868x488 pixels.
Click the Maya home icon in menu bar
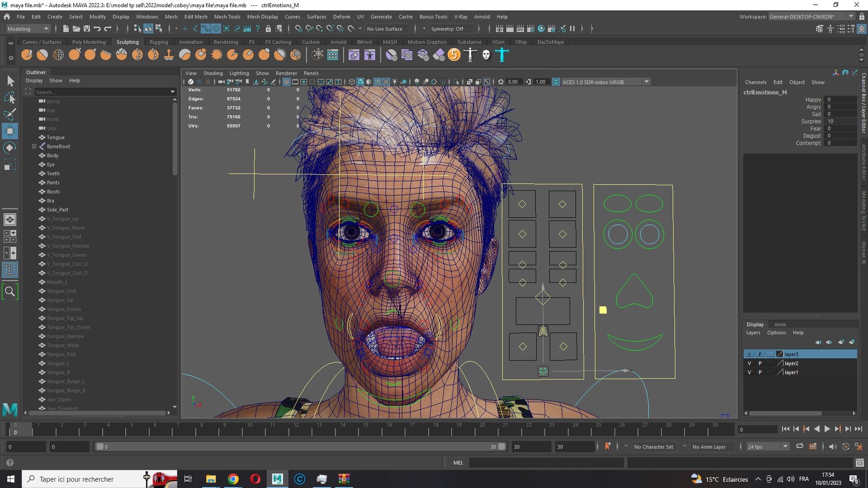pyautogui.click(x=7, y=16)
